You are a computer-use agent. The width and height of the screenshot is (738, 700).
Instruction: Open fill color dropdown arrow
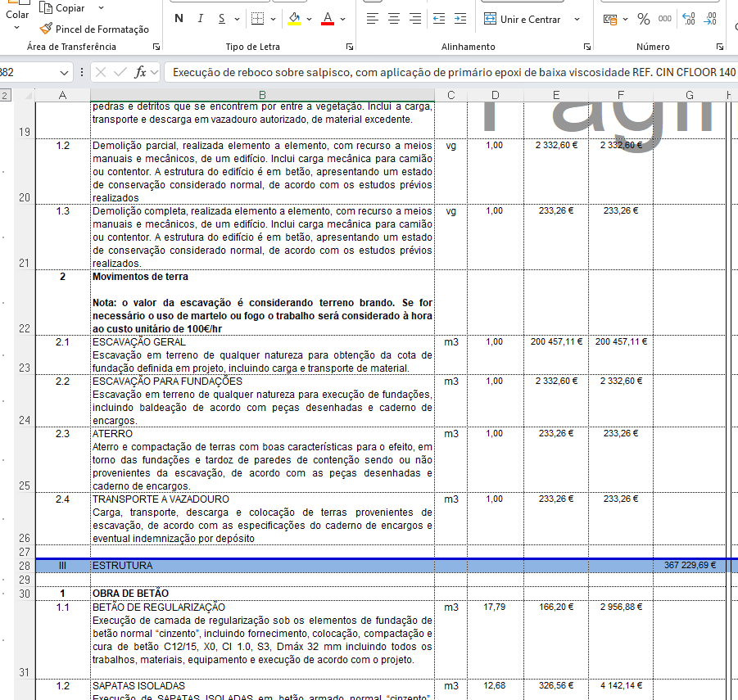coord(310,20)
